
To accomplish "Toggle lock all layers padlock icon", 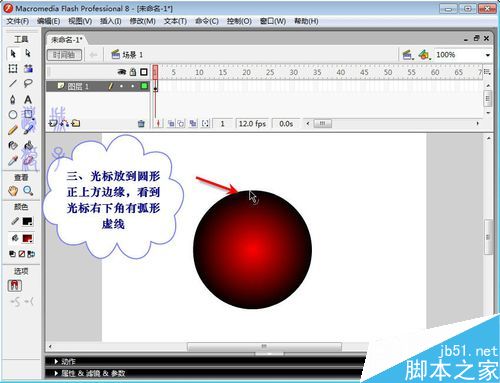I will point(133,72).
